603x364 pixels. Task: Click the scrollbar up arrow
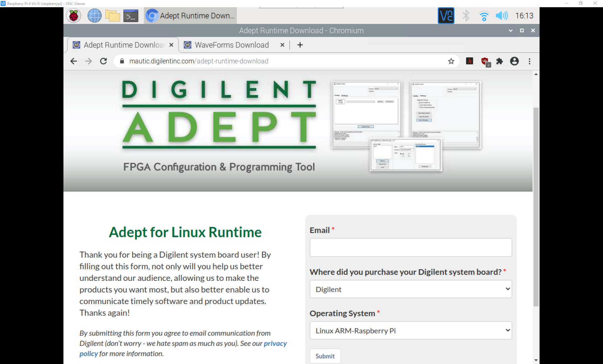click(x=536, y=74)
